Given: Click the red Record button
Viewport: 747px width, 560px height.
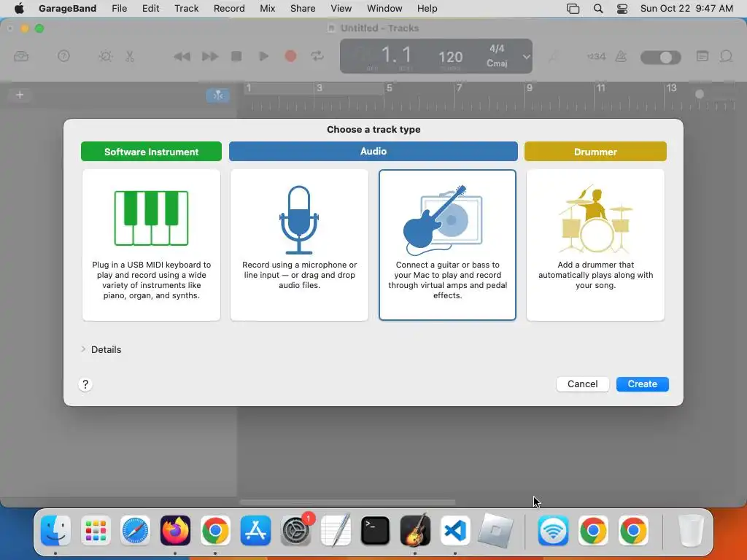Looking at the screenshot, I should click(x=290, y=56).
